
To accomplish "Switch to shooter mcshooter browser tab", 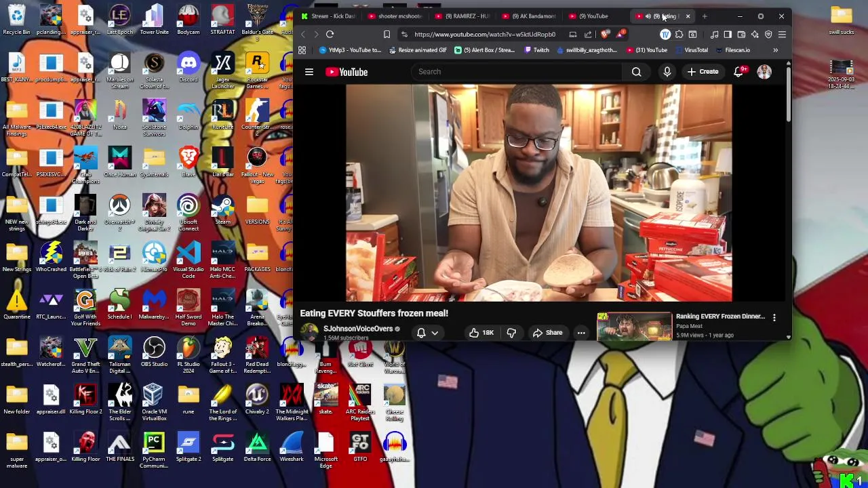I will point(395,16).
